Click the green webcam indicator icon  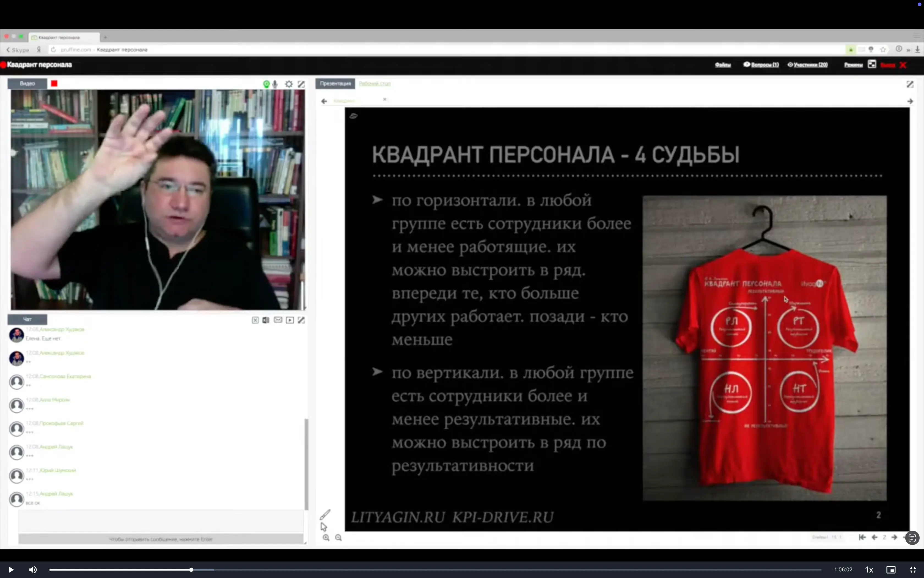(x=266, y=84)
